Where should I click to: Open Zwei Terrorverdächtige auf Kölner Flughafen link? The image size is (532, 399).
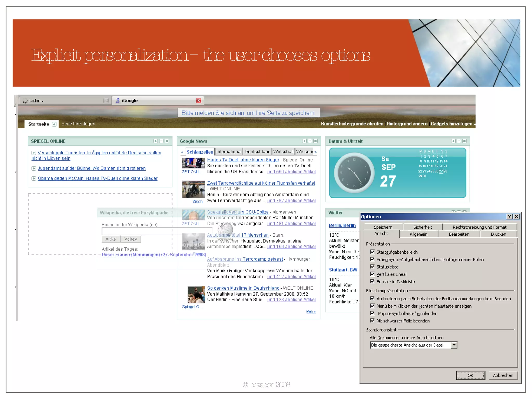coord(261,183)
